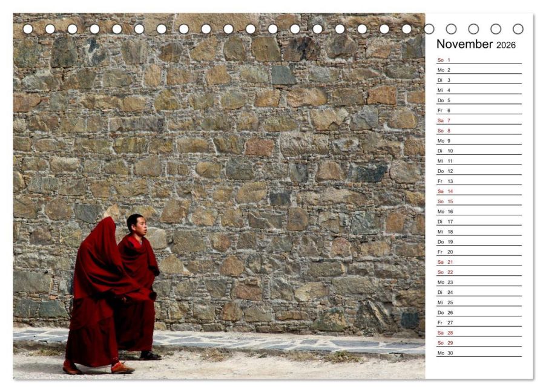Choose the Di 24 date line
Image resolution: width=546 pixels, height=392 pixels.
pyautogui.click(x=479, y=292)
